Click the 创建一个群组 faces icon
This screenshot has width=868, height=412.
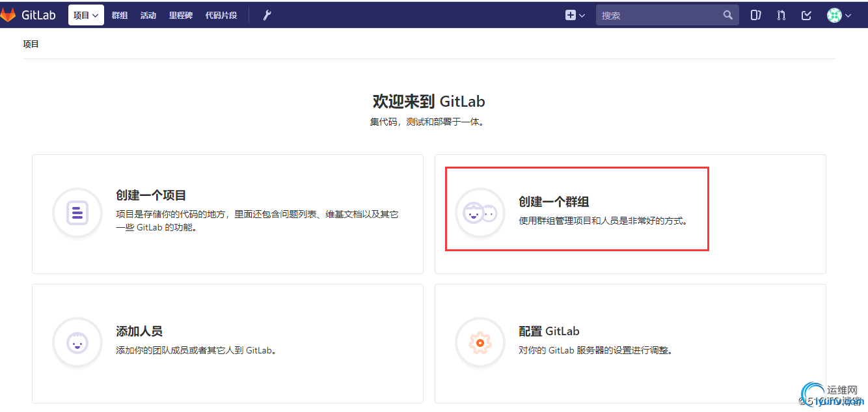480,213
